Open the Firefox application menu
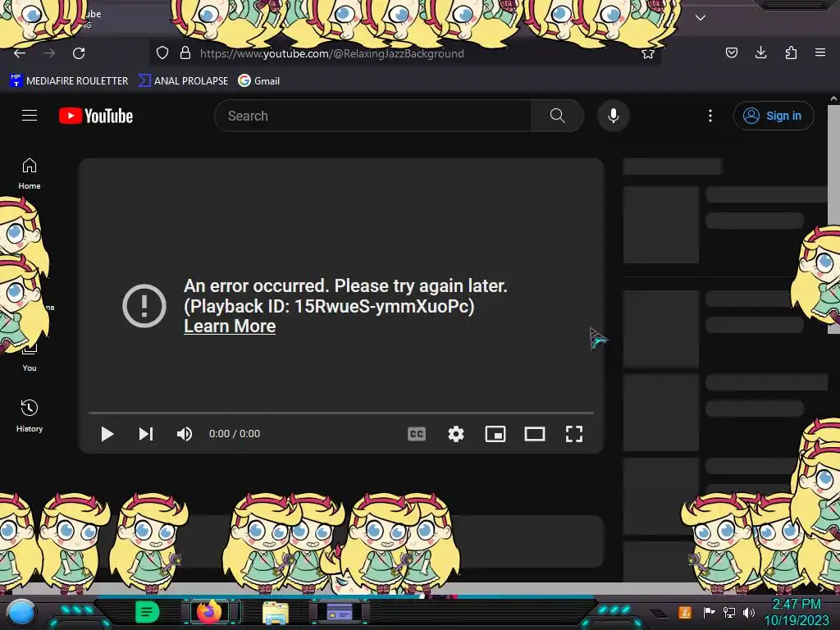Screen dimensions: 840x630 (820, 52)
